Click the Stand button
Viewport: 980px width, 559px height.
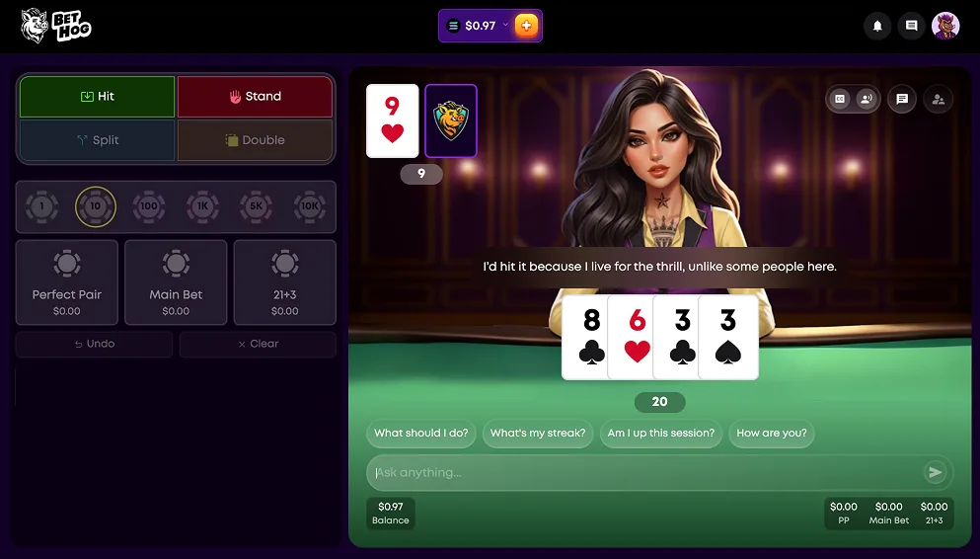(x=255, y=96)
